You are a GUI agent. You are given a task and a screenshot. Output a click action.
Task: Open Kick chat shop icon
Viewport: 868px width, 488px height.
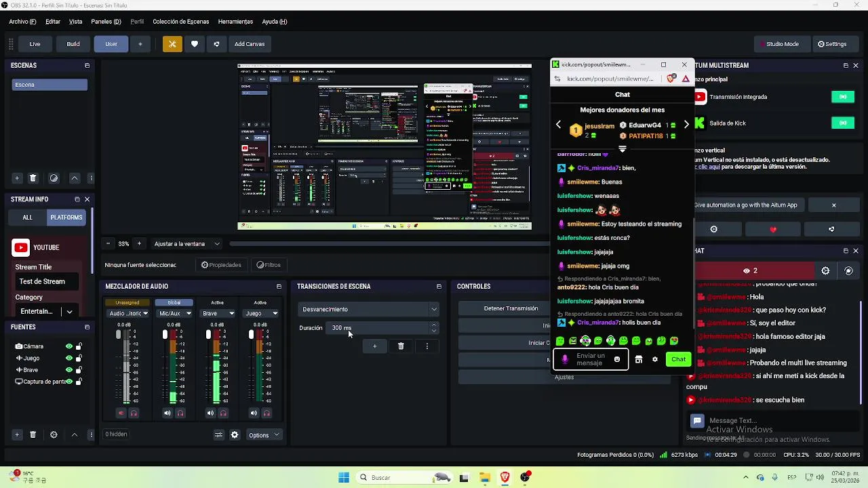(638, 359)
